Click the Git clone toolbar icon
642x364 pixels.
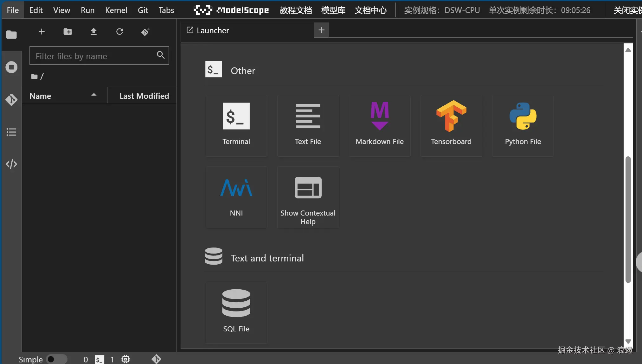pos(145,32)
